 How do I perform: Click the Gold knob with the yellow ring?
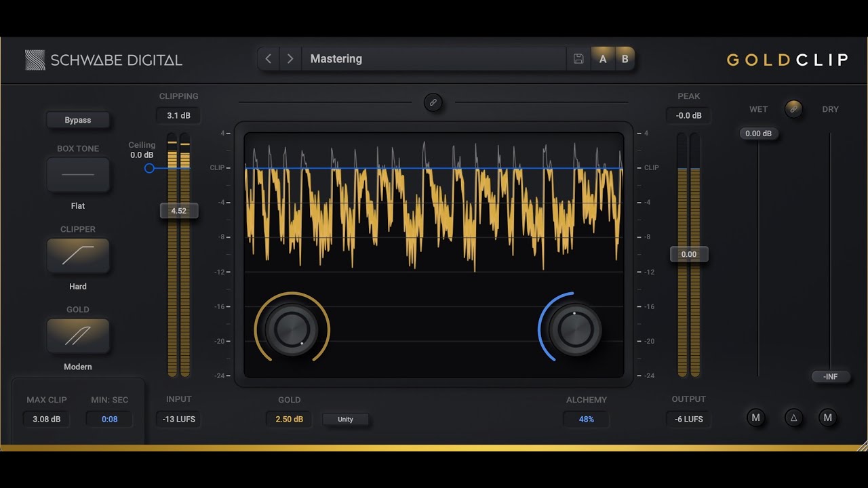(x=292, y=329)
